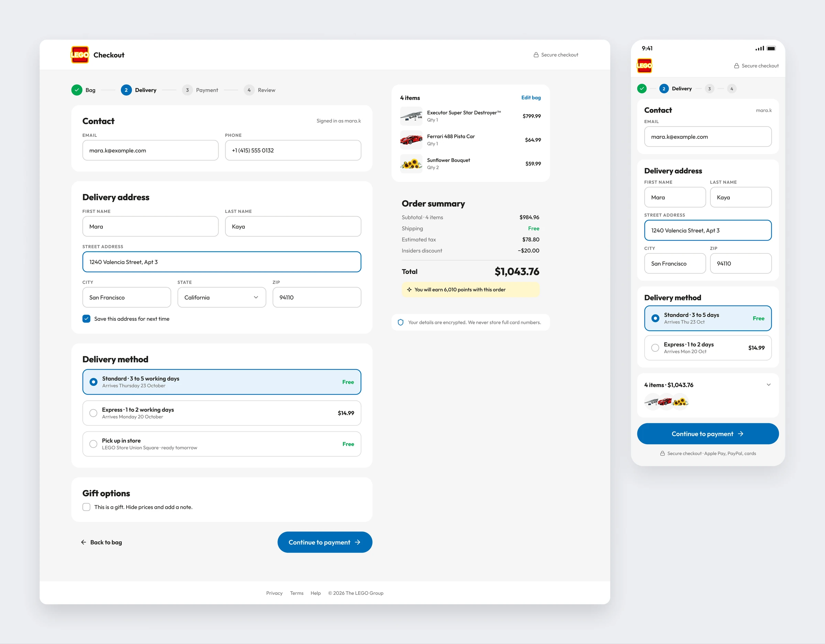Click the Ferrari 488 Pista Car thumbnail

411,140
